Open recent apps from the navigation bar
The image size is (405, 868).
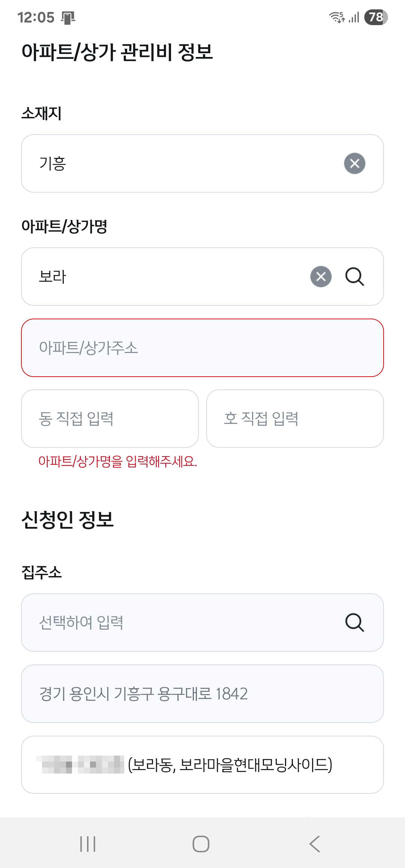tap(88, 844)
